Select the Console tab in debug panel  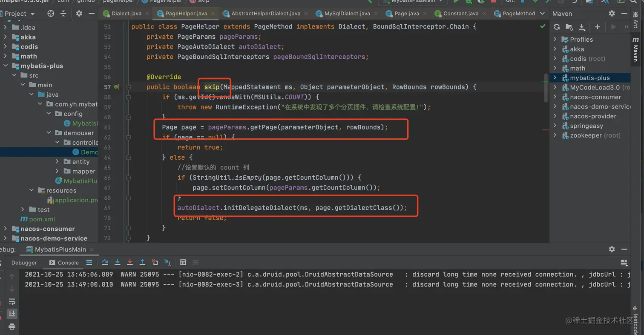click(x=64, y=263)
